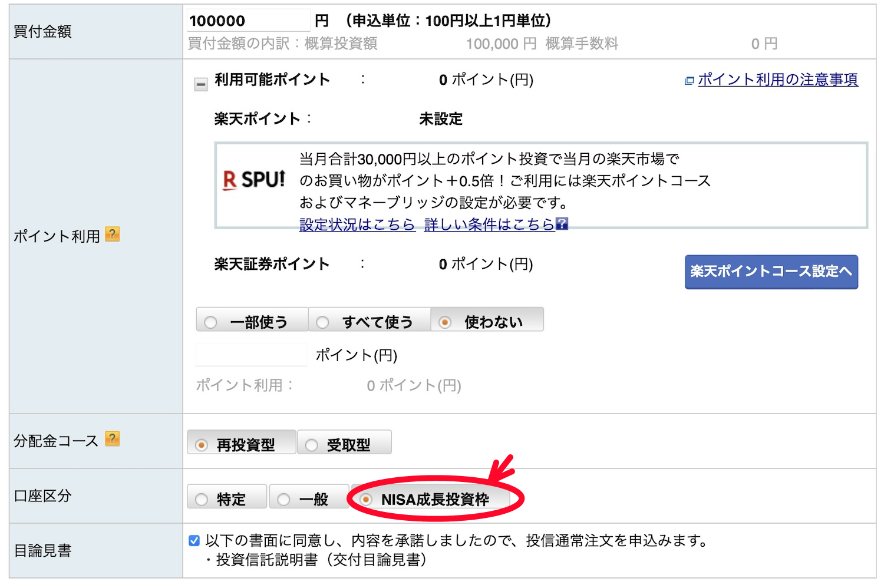
Task: Select the すべて使う radio option
Action: (x=370, y=320)
